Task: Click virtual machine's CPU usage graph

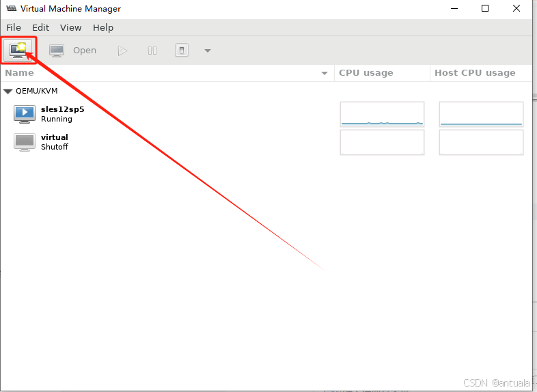Action: (x=382, y=142)
